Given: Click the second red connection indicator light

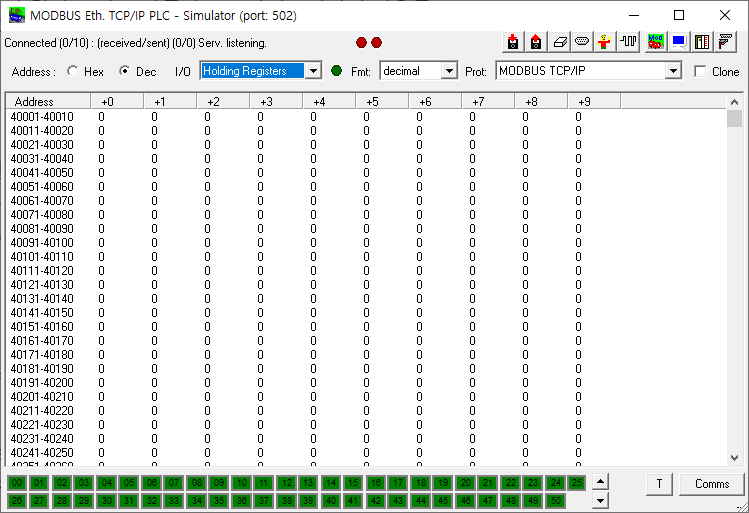Looking at the screenshot, I should pyautogui.click(x=376, y=43).
